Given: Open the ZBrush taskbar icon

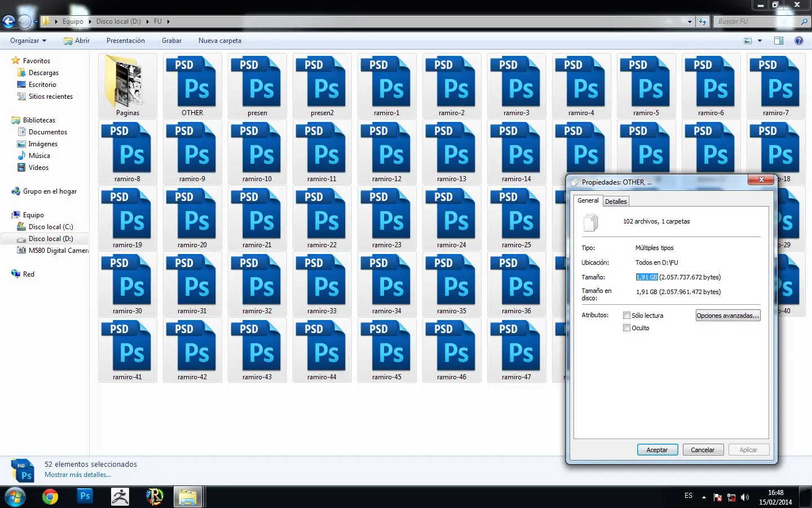Looking at the screenshot, I should click(x=120, y=497).
